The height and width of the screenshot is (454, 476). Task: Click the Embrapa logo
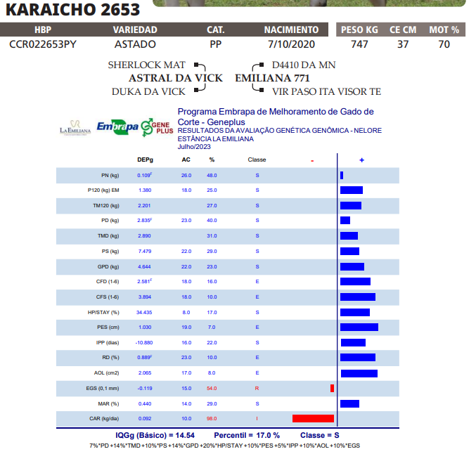117,127
